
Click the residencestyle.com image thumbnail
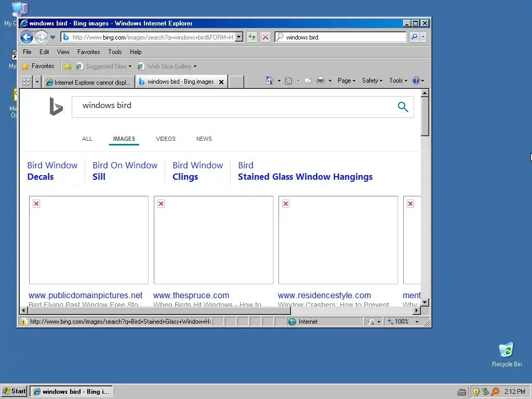[338, 240]
